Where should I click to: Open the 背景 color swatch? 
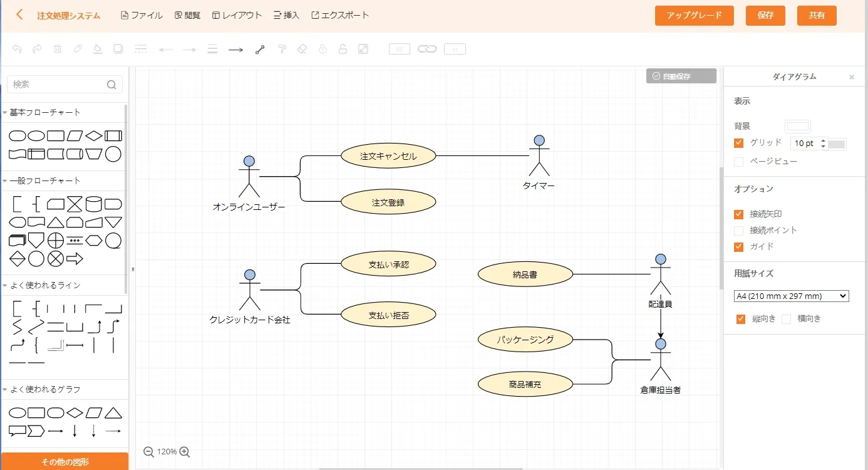pos(798,126)
